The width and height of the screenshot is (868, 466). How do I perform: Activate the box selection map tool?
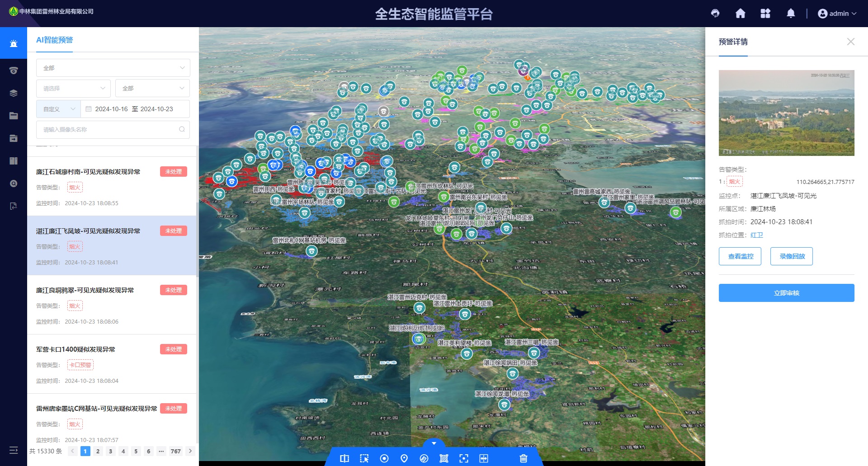[364, 458]
